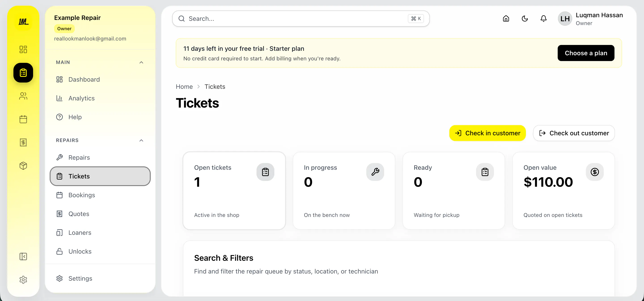Viewport: 644px width, 301px height.
Task: Click the settings gear icon in left rail
Action: point(23,280)
